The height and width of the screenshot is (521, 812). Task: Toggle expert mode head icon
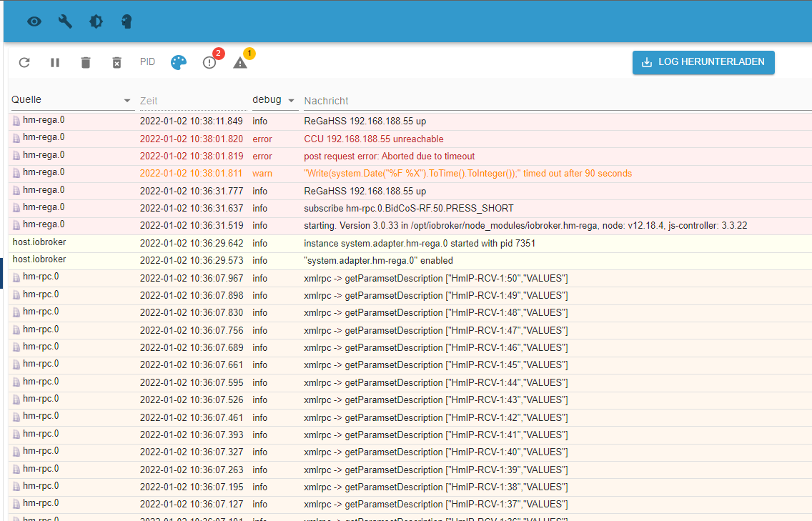tap(127, 21)
